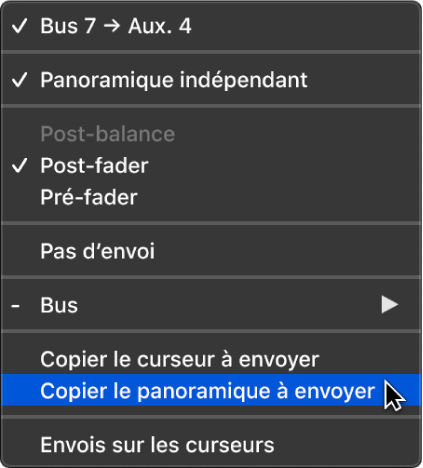Click the Aux. 4 destination text
Screen dimensions: 423x468
pos(160,26)
